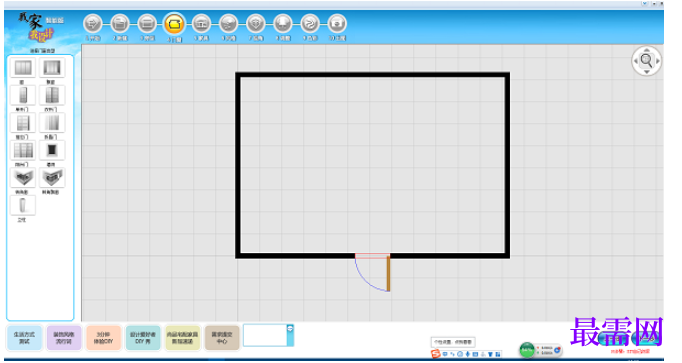The image size is (682, 363).
Task: Choose the double door item
Action: pyautogui.click(x=52, y=95)
